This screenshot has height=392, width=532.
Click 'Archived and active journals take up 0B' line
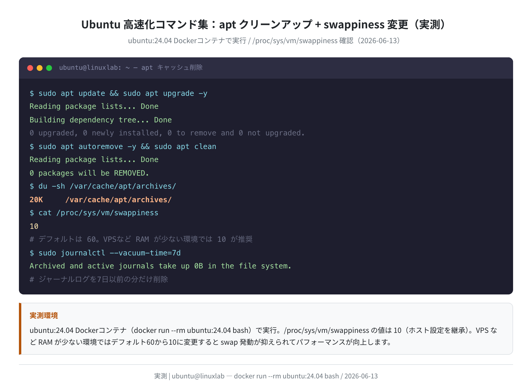click(160, 266)
